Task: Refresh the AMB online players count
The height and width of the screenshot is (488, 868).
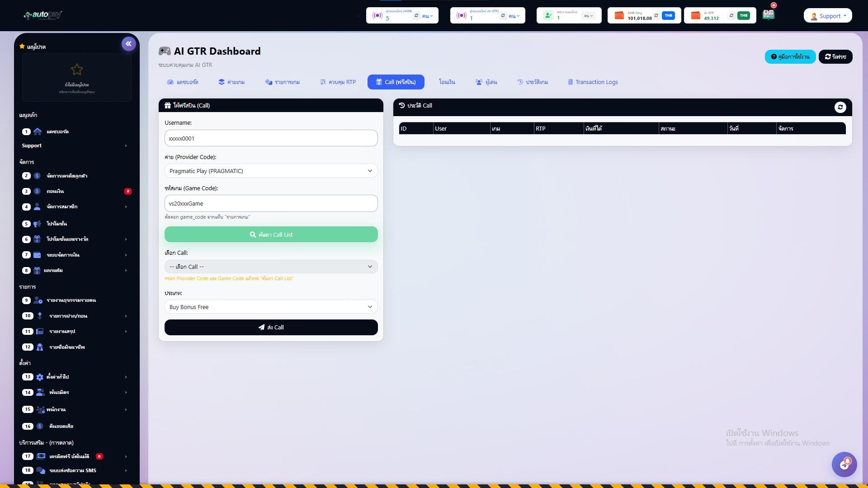Action: pyautogui.click(x=416, y=15)
